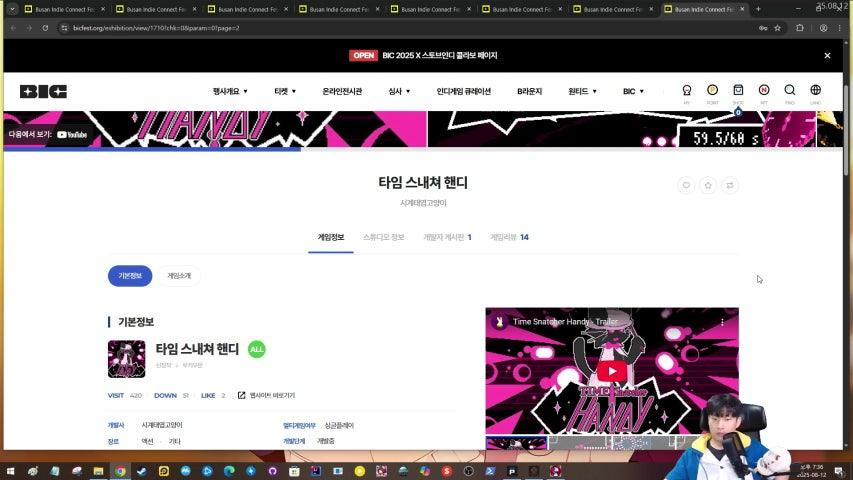This screenshot has width=853, height=480.
Task: Open the FIND search magnifier icon
Action: click(x=789, y=91)
